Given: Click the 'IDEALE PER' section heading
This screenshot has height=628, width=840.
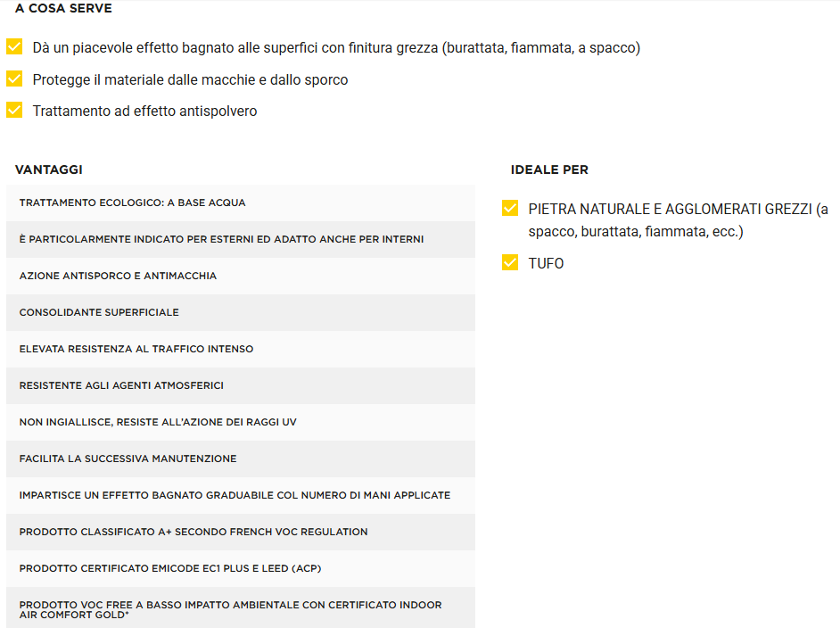Looking at the screenshot, I should [x=549, y=169].
